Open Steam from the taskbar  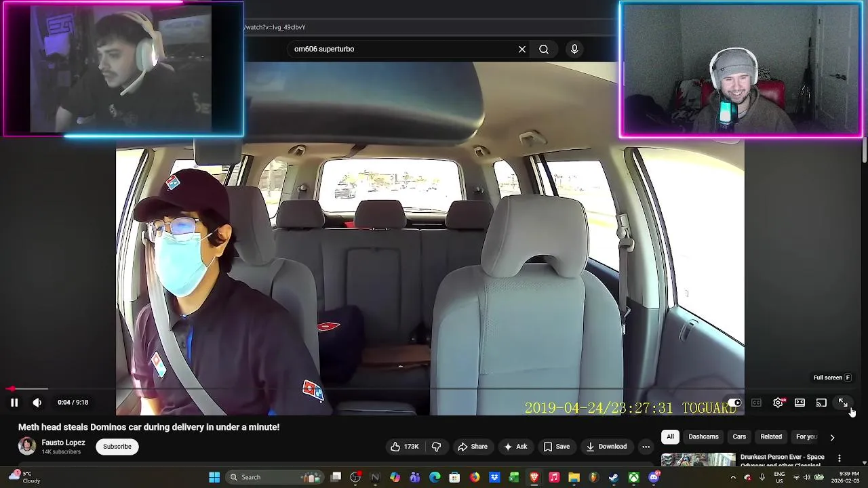[x=614, y=477]
